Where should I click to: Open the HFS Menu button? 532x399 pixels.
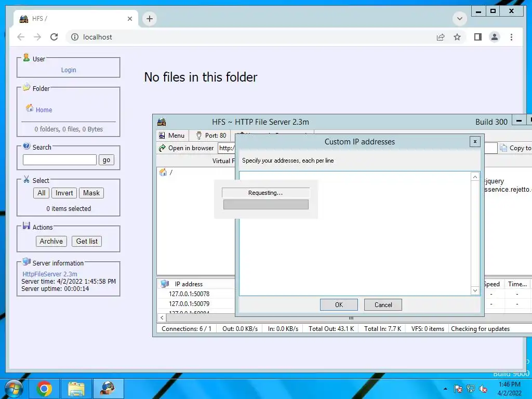tap(171, 136)
